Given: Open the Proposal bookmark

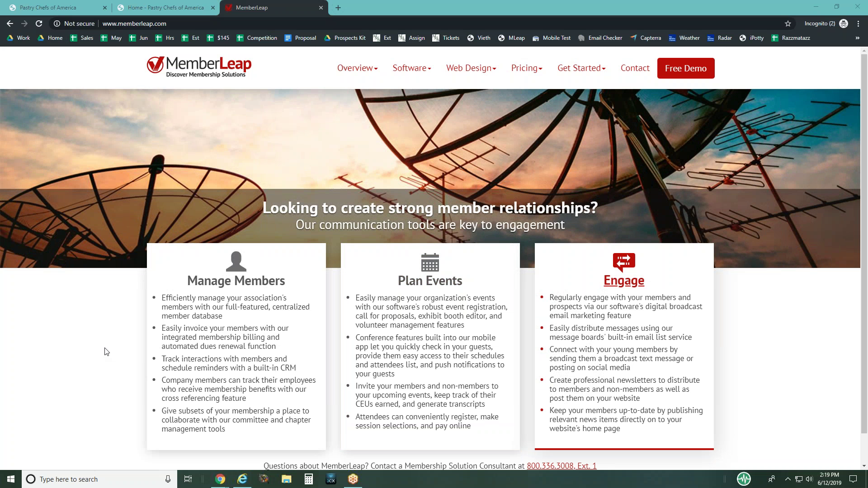Looking at the screenshot, I should (x=301, y=38).
